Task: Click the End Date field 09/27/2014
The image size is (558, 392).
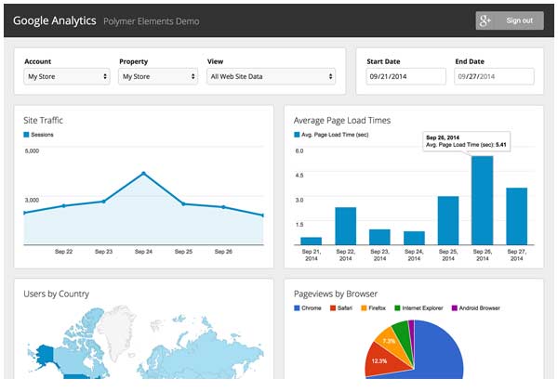Action: pos(494,76)
